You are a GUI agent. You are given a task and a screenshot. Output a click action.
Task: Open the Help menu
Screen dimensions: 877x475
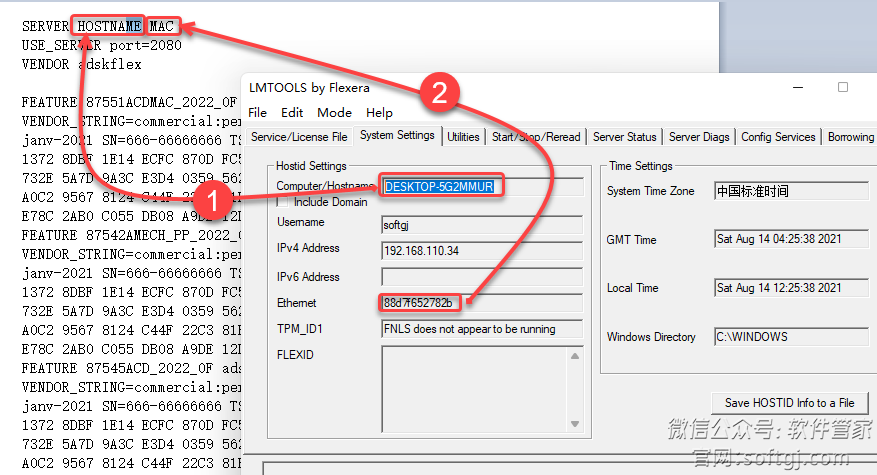point(379,112)
